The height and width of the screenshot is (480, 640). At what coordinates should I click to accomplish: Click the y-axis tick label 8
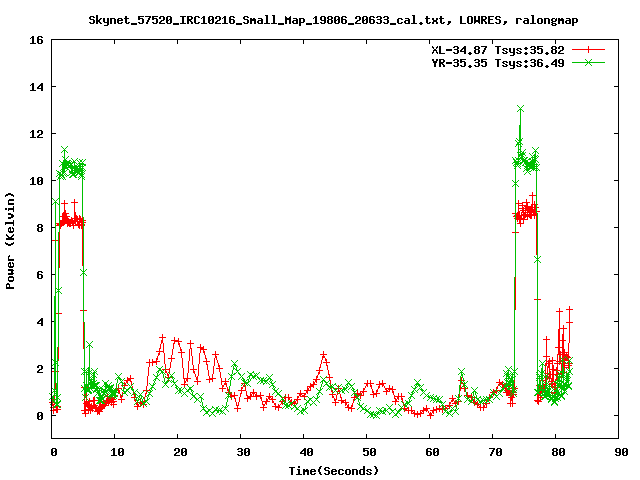[x=40, y=228]
